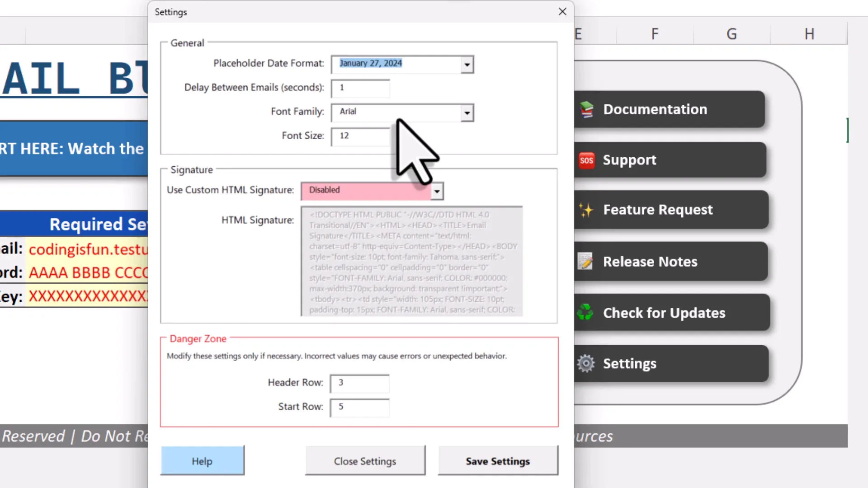The height and width of the screenshot is (488, 868).
Task: Click the Release Notes notepad icon
Action: click(585, 261)
